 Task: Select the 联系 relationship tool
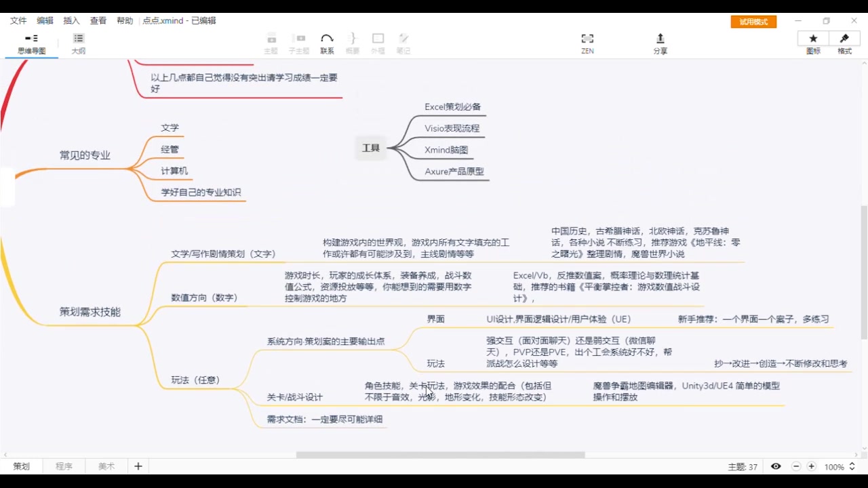point(327,43)
